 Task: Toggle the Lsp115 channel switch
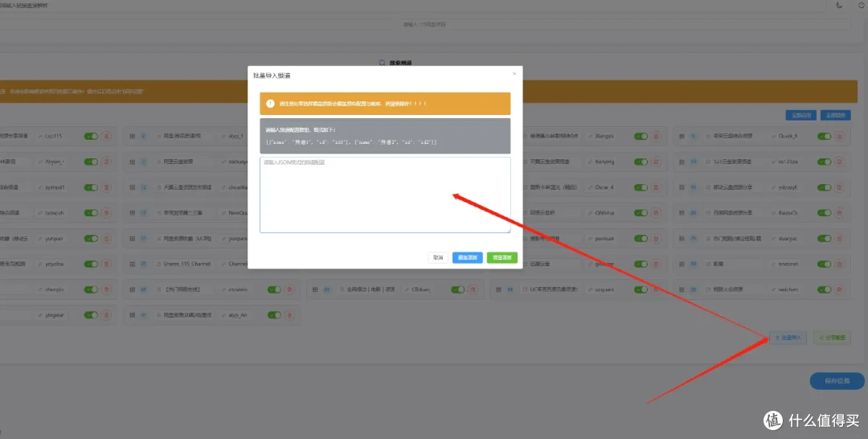coord(91,136)
